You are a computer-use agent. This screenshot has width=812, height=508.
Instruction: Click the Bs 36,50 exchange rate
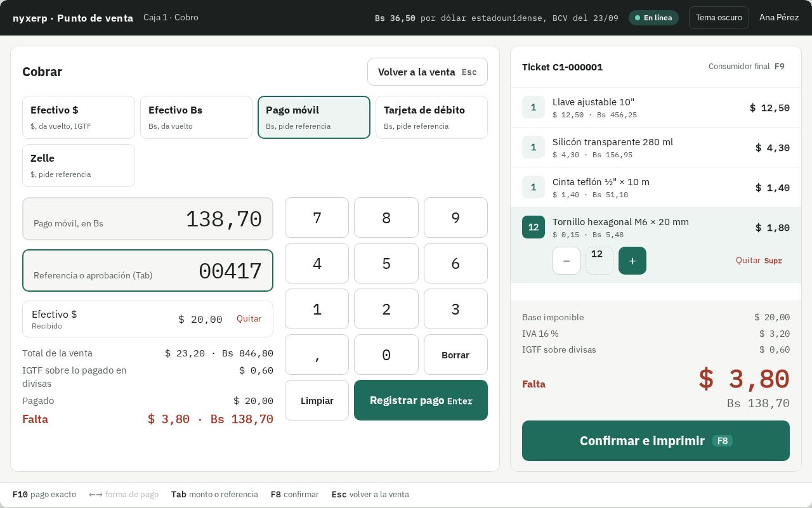click(x=497, y=18)
